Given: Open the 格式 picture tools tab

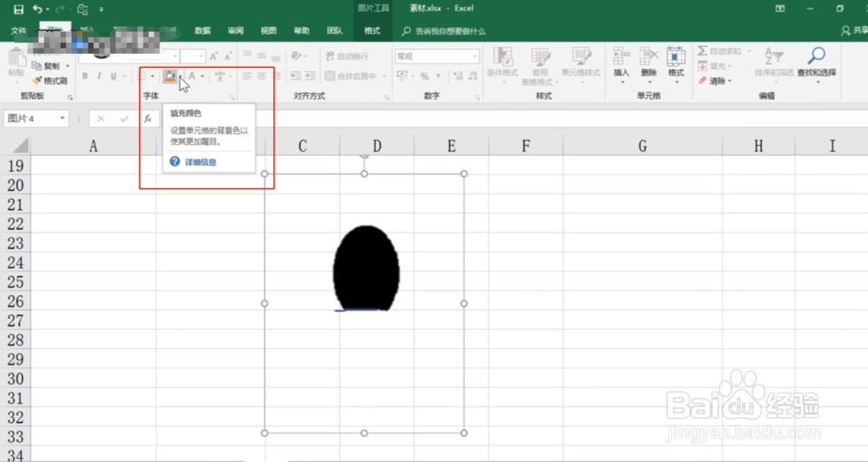Looking at the screenshot, I should pyautogui.click(x=372, y=30).
